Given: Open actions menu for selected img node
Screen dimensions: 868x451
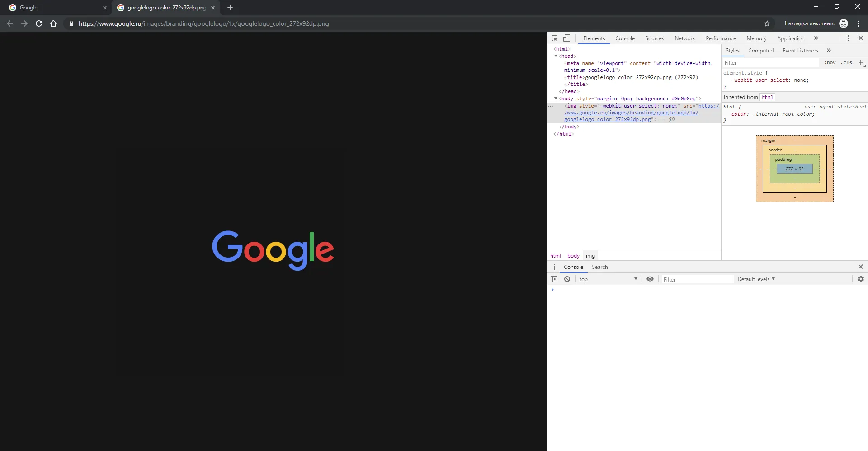Looking at the screenshot, I should coord(551,106).
